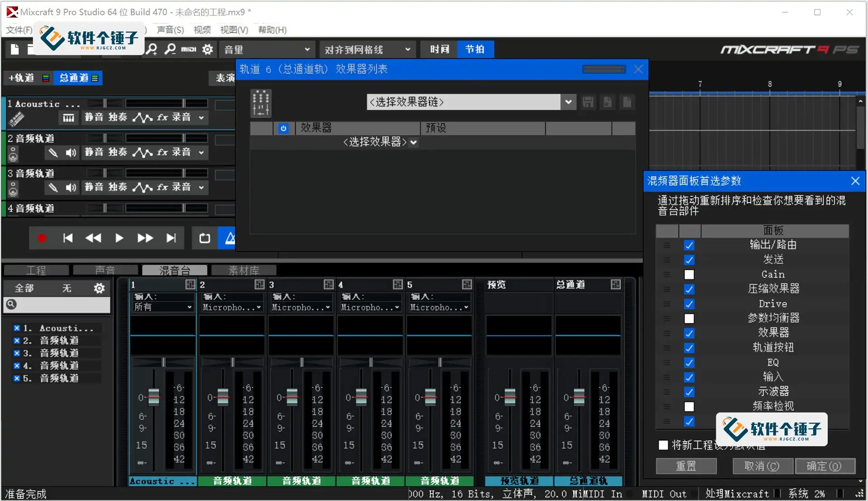Open the 视频(V) menu
The width and height of the screenshot is (868, 501).
tap(202, 29)
